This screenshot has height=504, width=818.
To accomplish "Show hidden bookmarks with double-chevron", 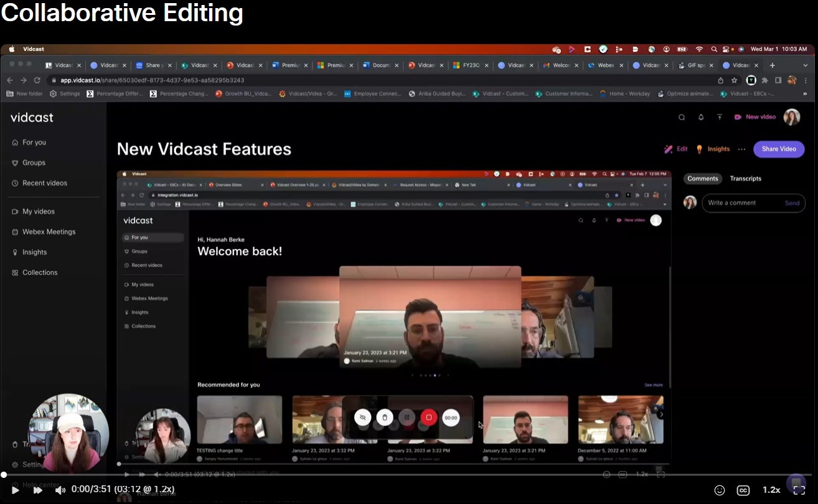I will 805,94.
